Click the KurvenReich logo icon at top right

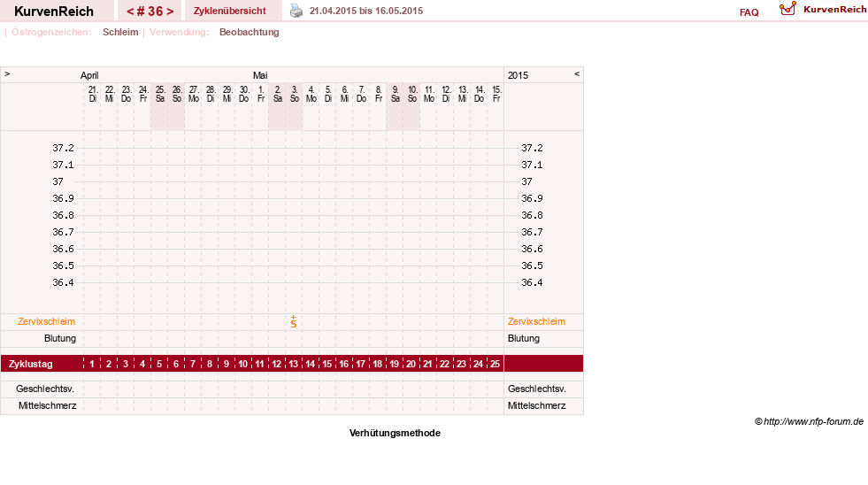tap(787, 9)
